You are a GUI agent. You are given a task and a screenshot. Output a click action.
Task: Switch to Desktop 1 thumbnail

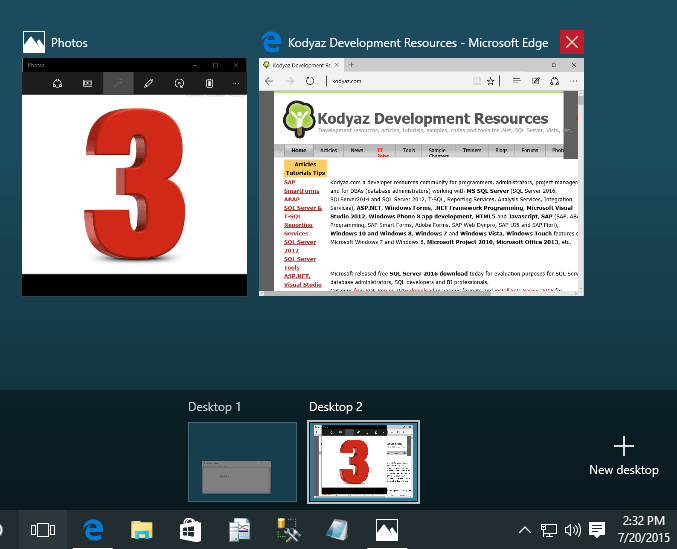(242, 462)
